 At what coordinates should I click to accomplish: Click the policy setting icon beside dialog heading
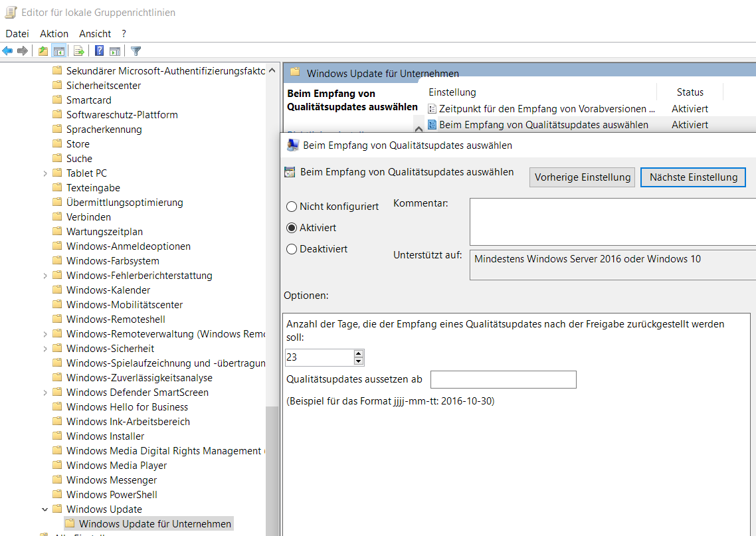point(290,172)
